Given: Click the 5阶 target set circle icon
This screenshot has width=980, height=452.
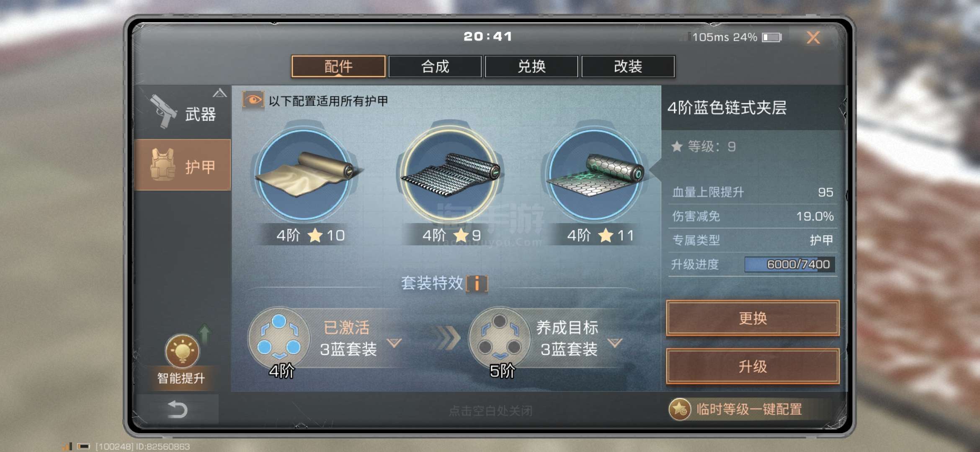Looking at the screenshot, I should coord(499,339).
